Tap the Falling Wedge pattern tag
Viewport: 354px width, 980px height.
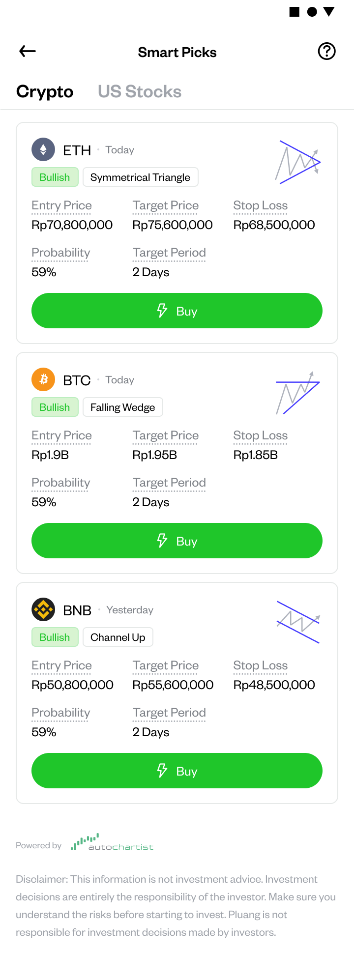[122, 407]
